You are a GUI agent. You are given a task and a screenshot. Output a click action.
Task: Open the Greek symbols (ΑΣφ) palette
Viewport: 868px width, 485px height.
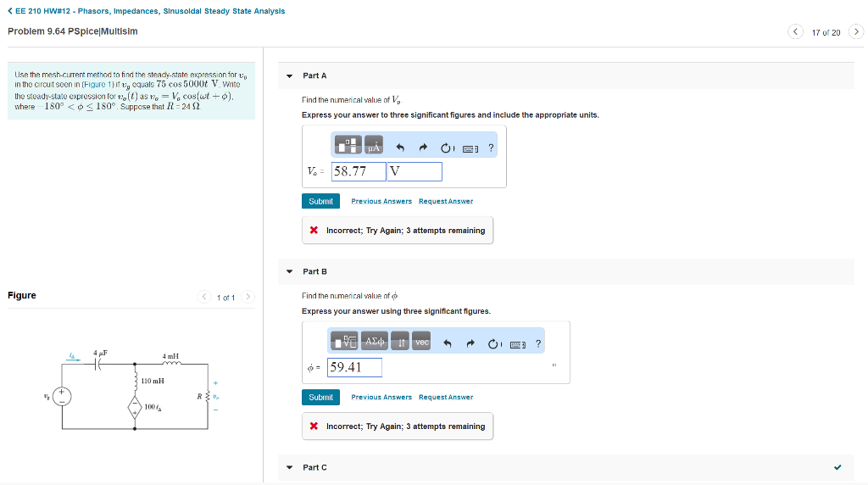(374, 343)
